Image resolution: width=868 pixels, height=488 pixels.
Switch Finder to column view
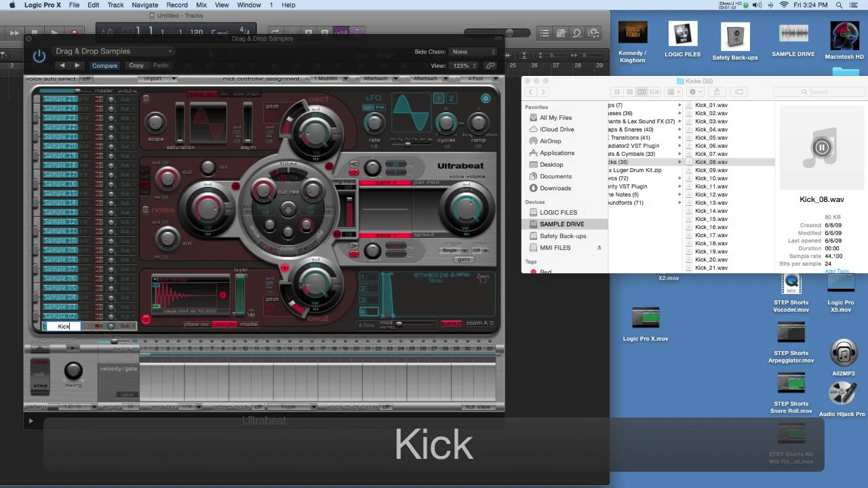[642, 91]
